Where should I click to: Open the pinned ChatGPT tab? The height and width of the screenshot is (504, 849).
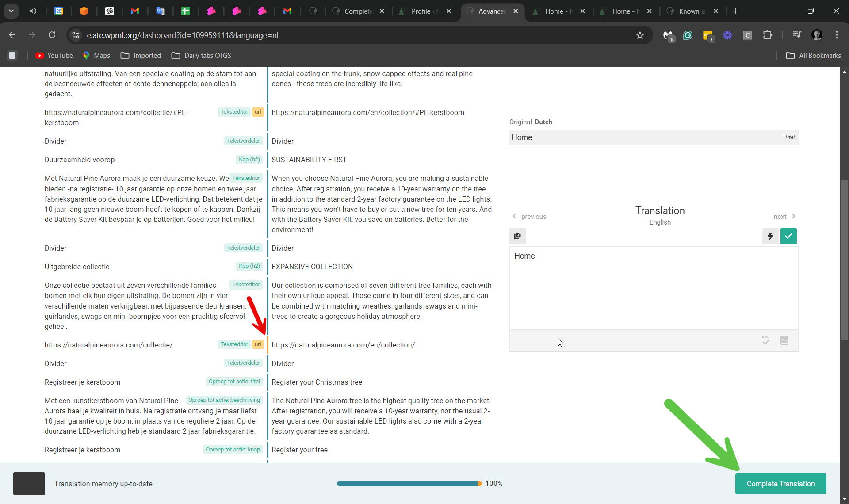point(110,11)
